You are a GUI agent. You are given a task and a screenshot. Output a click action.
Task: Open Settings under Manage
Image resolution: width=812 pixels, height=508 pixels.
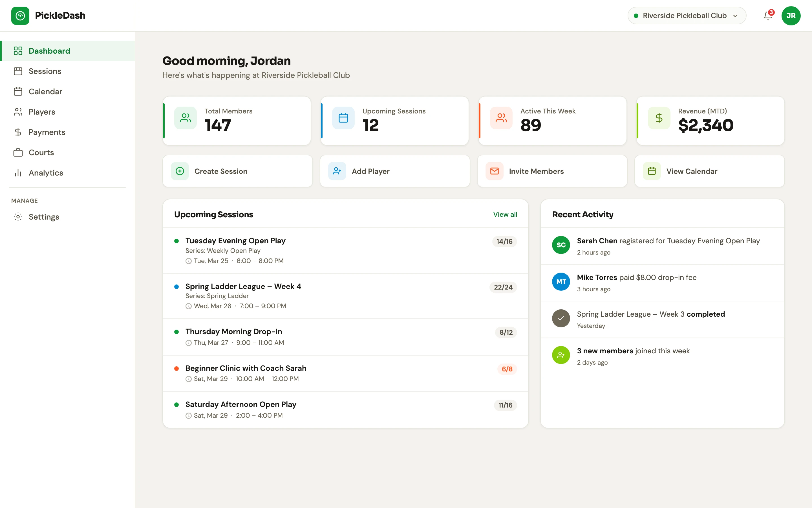(67, 217)
